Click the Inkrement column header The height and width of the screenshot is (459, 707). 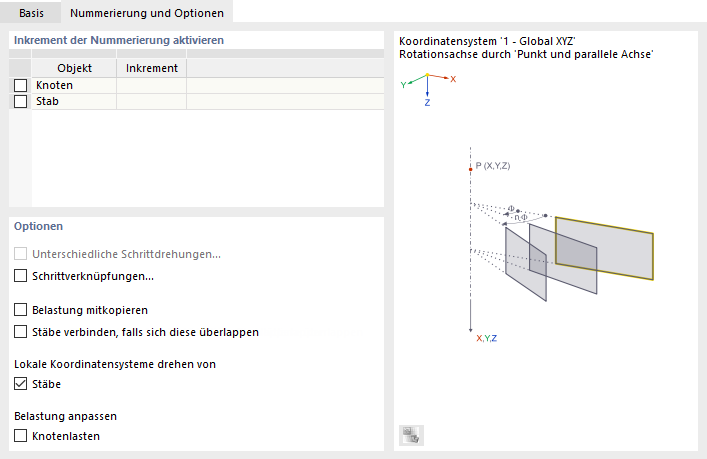152,68
